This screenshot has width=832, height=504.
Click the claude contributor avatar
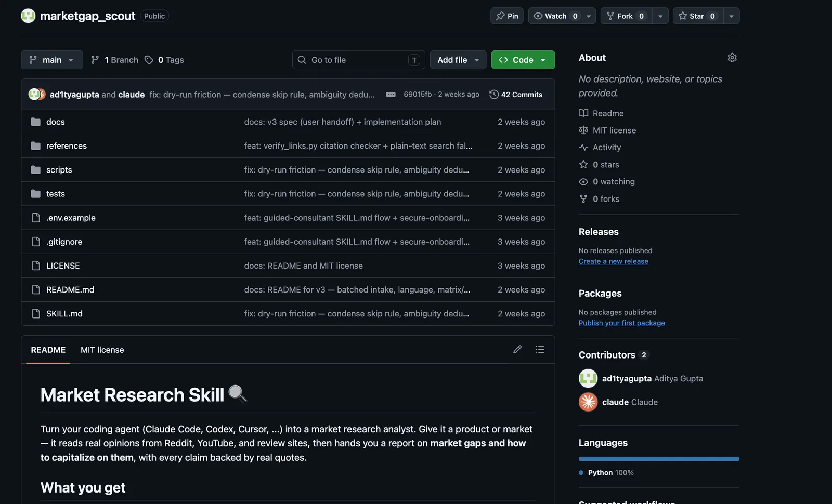pyautogui.click(x=588, y=402)
